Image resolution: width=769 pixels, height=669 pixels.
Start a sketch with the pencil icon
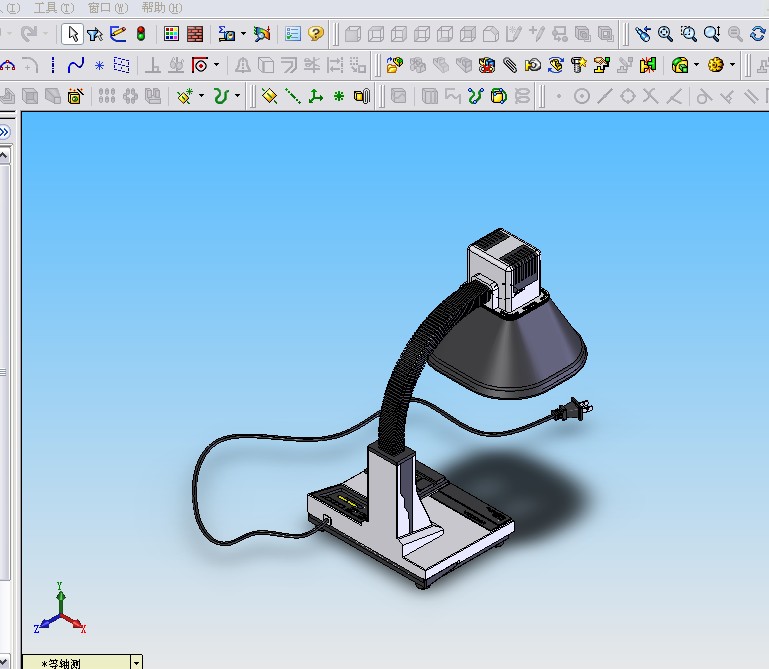pos(118,34)
